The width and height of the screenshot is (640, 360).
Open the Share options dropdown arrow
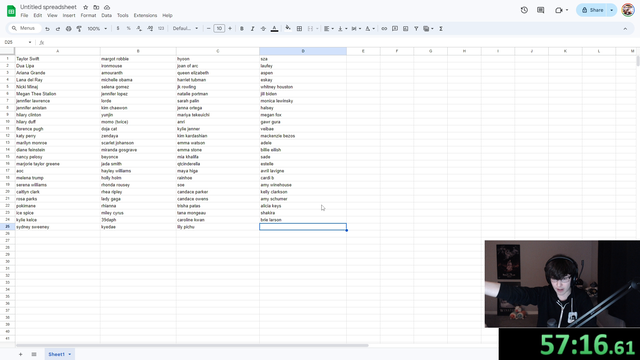(611, 10)
